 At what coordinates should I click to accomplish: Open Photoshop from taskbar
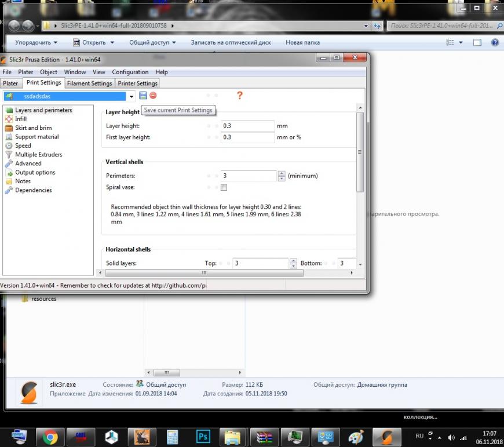click(203, 437)
